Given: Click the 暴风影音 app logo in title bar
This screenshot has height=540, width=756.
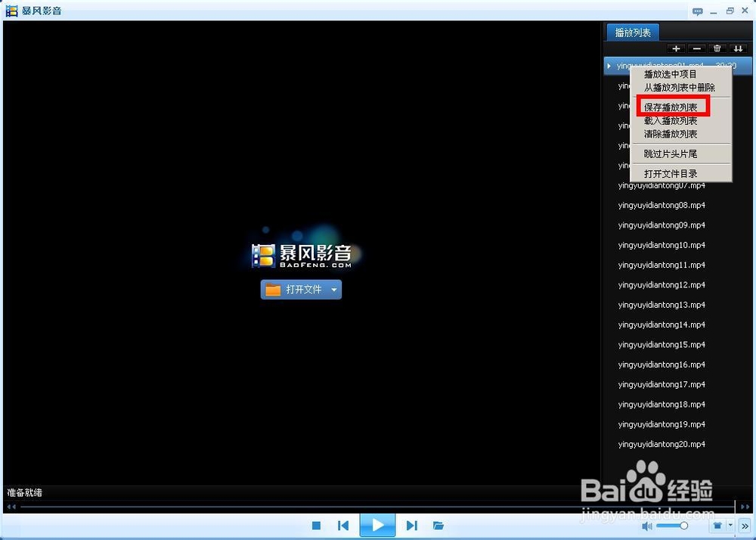Looking at the screenshot, I should click(11, 11).
